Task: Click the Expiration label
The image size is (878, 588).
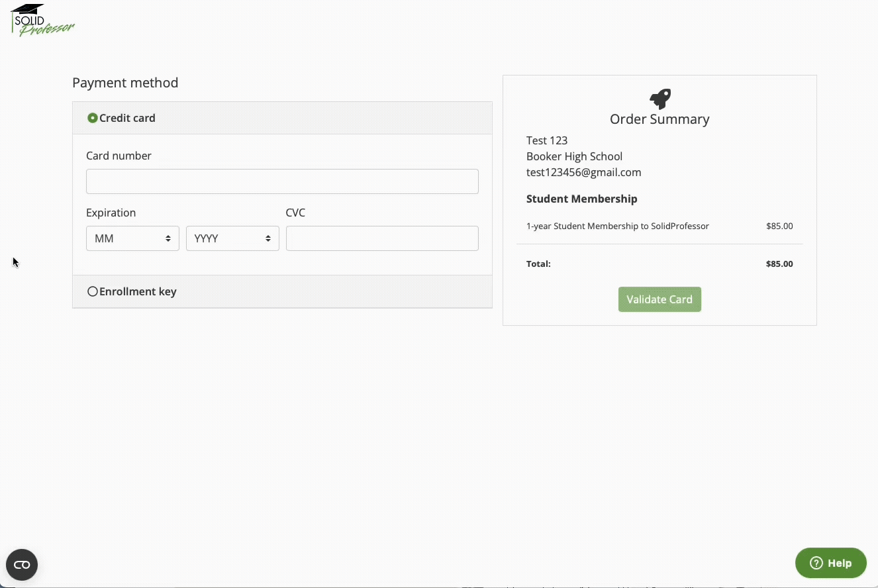Action: click(x=111, y=213)
